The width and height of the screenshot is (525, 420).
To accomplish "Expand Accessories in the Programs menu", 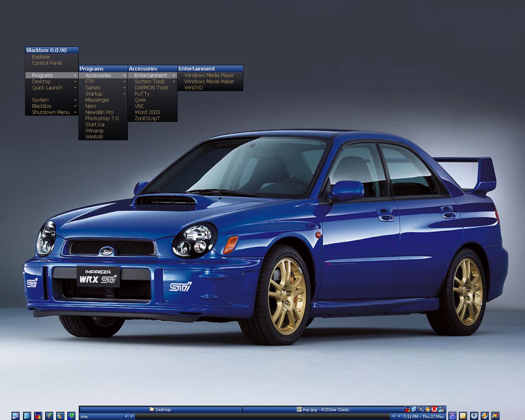I will click(103, 75).
